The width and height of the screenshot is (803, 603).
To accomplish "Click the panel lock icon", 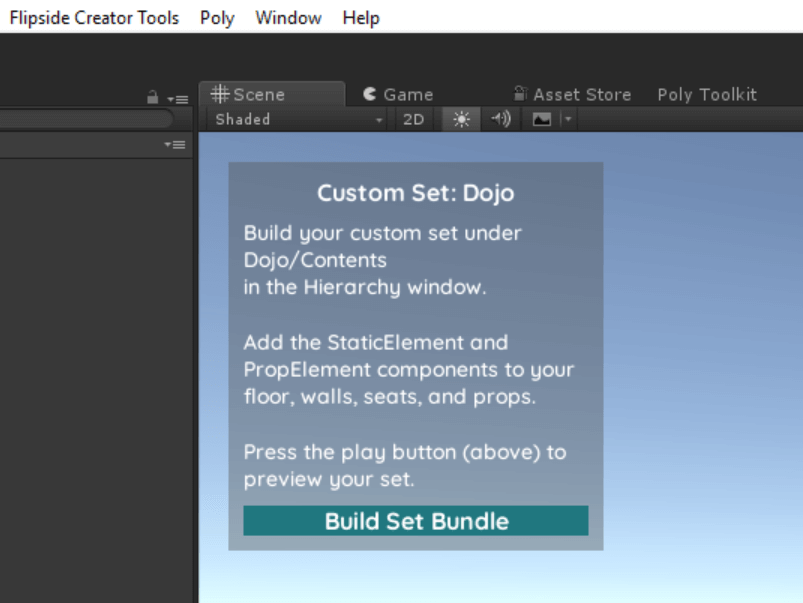I will (x=152, y=97).
